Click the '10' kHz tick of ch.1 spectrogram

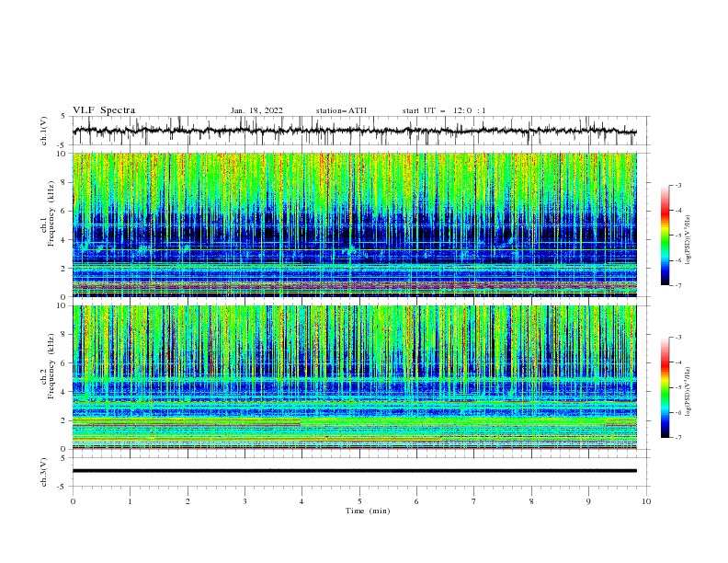(63, 154)
